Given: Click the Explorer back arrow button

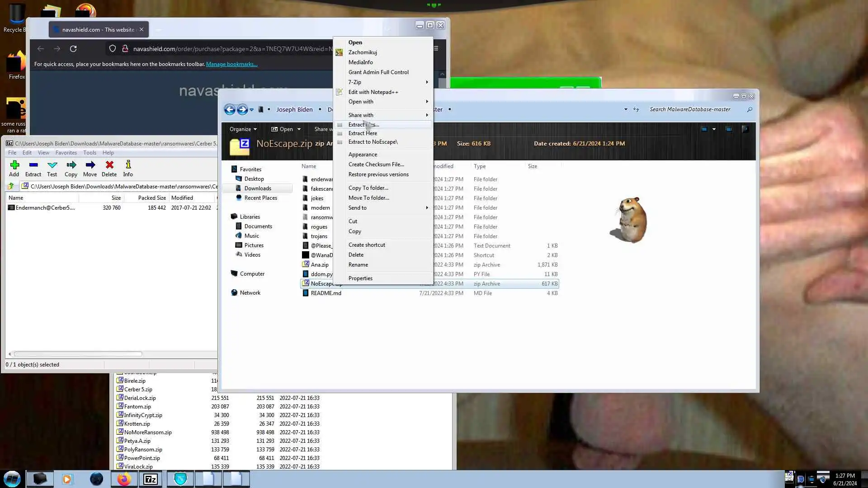Looking at the screenshot, I should point(230,109).
